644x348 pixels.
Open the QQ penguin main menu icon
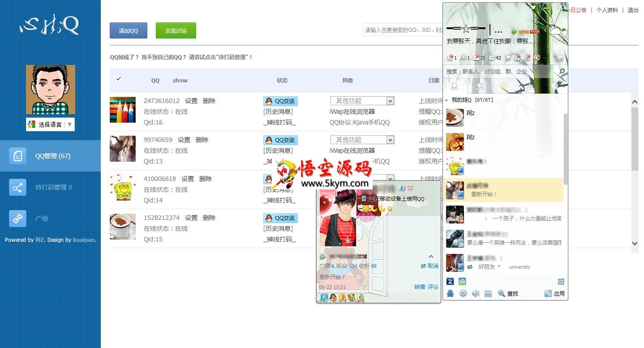pos(450,293)
